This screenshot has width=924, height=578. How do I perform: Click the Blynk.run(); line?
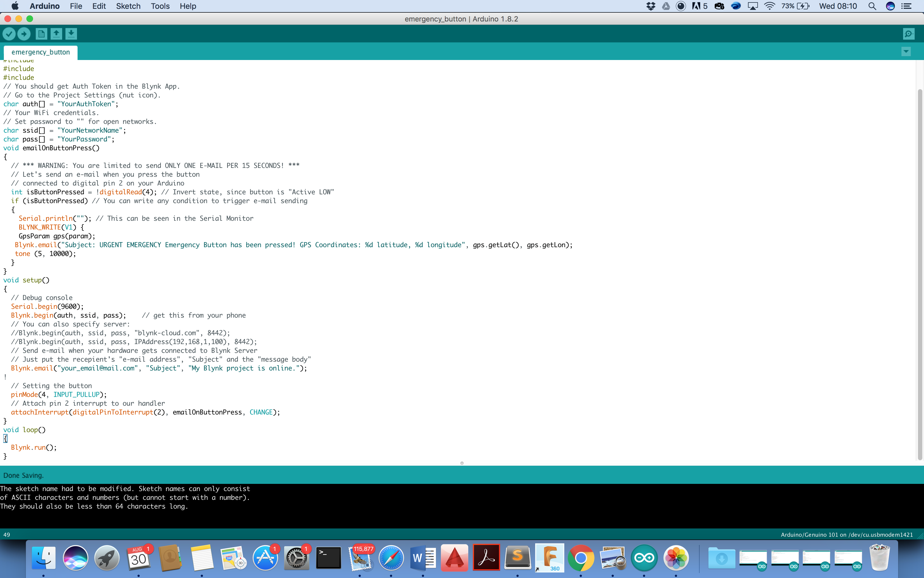[34, 447]
